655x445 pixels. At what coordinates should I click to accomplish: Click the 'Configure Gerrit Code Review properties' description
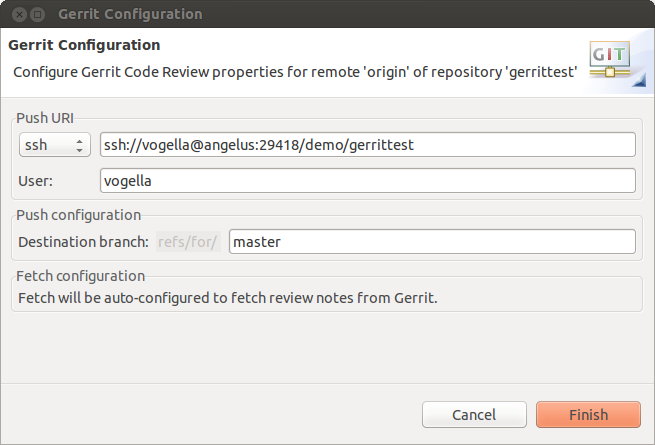[295, 72]
